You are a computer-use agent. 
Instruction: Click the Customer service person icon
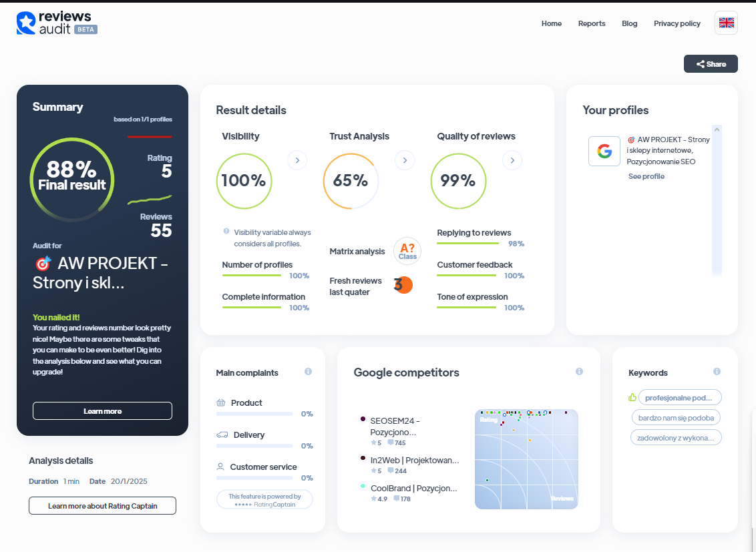220,467
